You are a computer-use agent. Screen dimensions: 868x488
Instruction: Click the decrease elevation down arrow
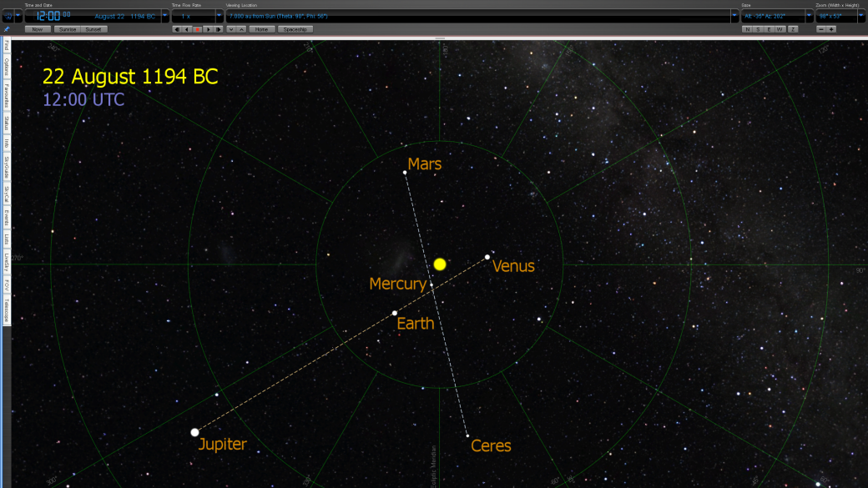click(231, 29)
